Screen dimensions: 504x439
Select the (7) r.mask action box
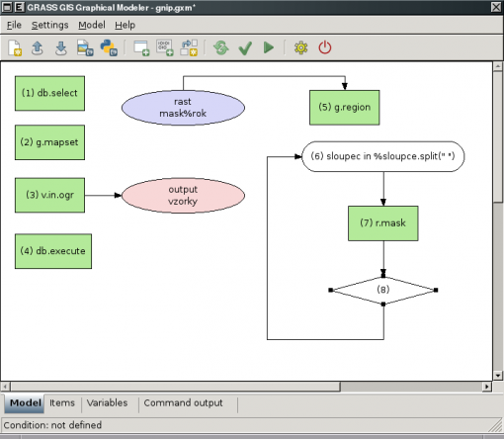pos(383,223)
